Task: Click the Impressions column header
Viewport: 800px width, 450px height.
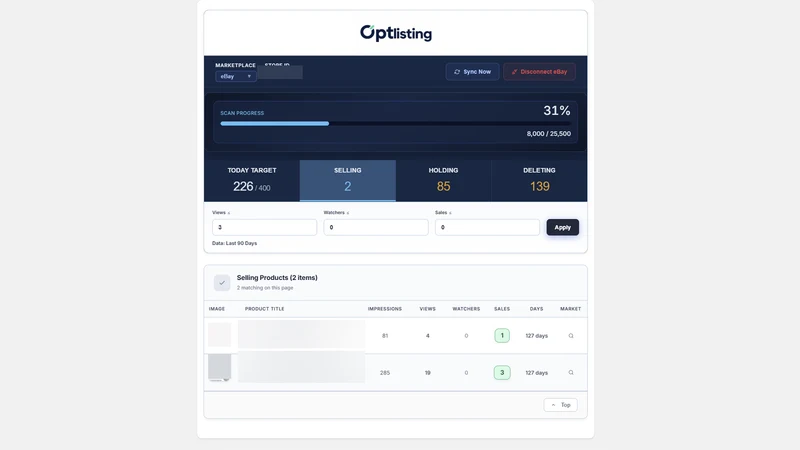Action: (x=385, y=309)
